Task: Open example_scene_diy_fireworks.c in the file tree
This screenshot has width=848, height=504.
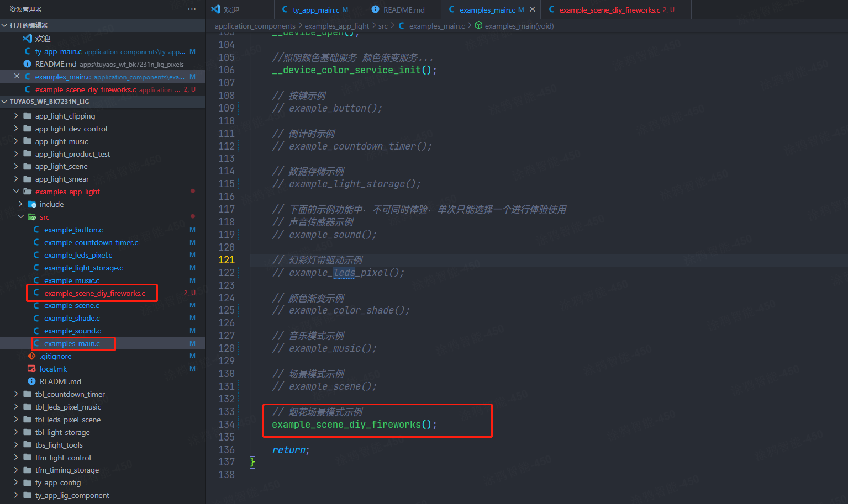Action: tap(95, 293)
